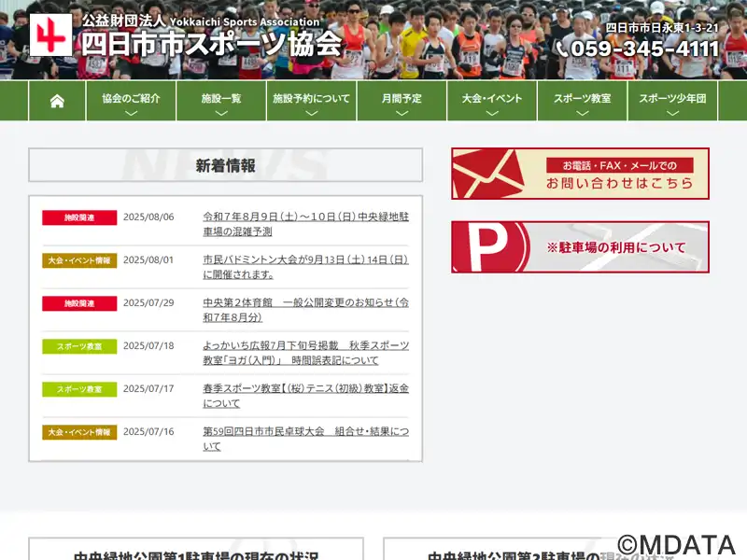Open the スポーツ少年団 menu
The height and width of the screenshot is (560, 747).
pos(672,101)
